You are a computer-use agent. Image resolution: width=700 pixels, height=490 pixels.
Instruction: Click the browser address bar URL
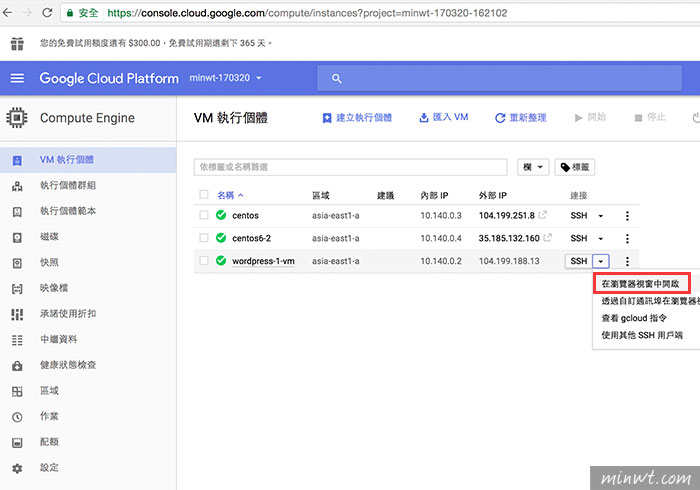coord(307,13)
